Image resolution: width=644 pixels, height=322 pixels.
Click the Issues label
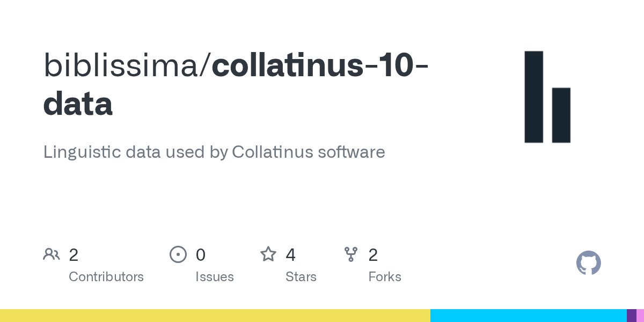click(215, 277)
